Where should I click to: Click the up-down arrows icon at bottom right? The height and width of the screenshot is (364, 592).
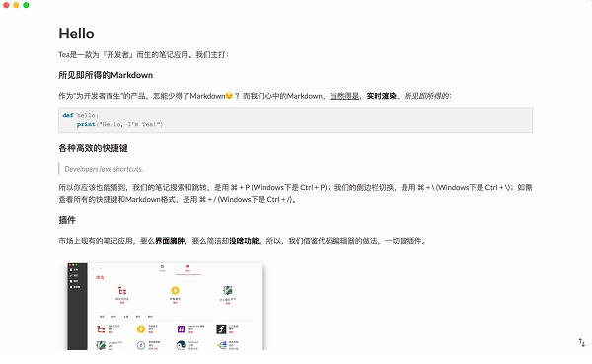tap(582, 343)
